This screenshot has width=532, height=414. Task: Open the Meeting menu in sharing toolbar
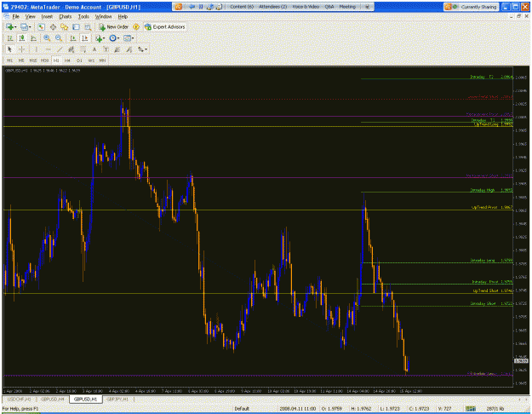[x=347, y=7]
